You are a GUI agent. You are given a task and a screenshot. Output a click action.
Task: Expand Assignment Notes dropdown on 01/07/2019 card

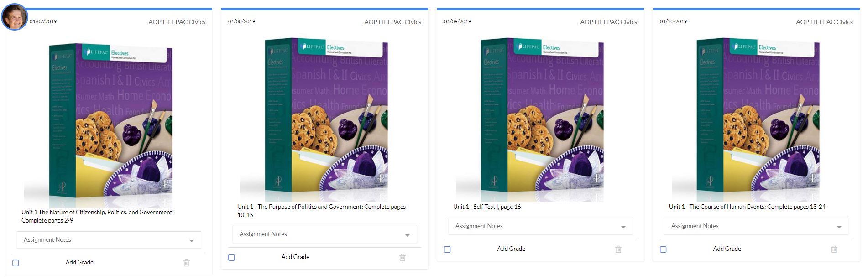coord(109,240)
